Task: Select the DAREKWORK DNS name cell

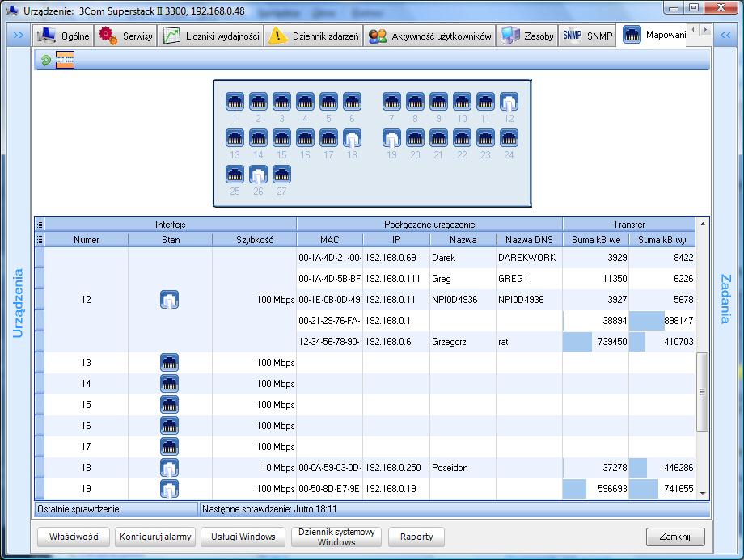Action: pyautogui.click(x=529, y=258)
